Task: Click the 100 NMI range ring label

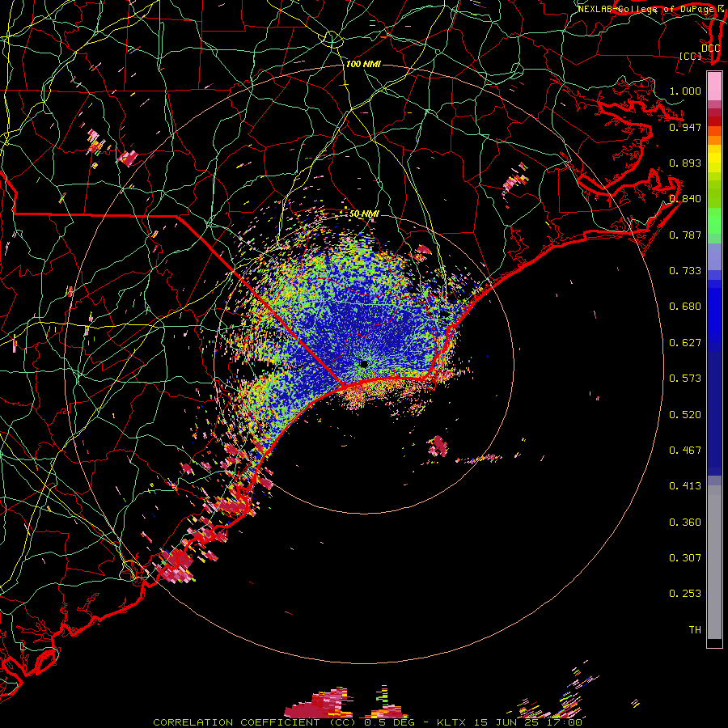Action: pyautogui.click(x=363, y=64)
